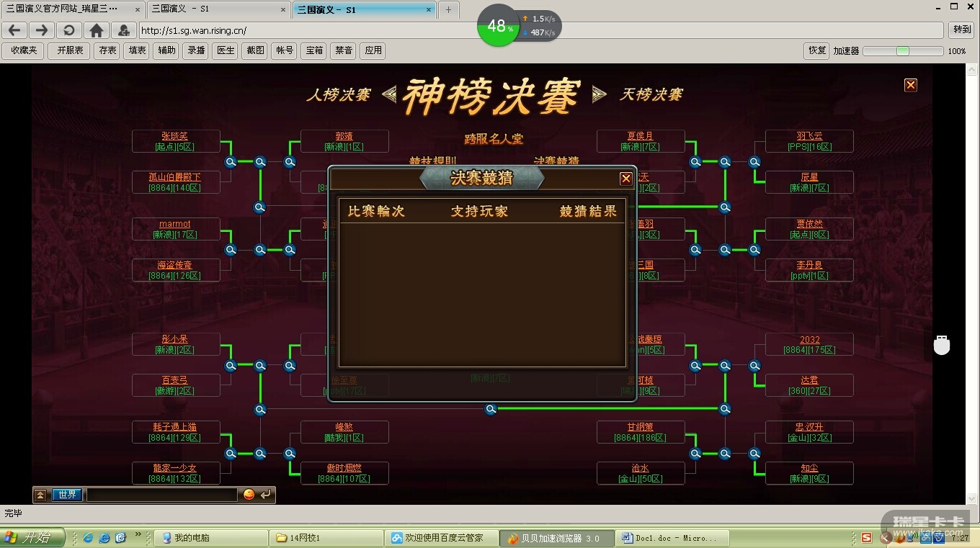Open the Windows 开始 start menu
980x548 pixels.
(x=32, y=538)
